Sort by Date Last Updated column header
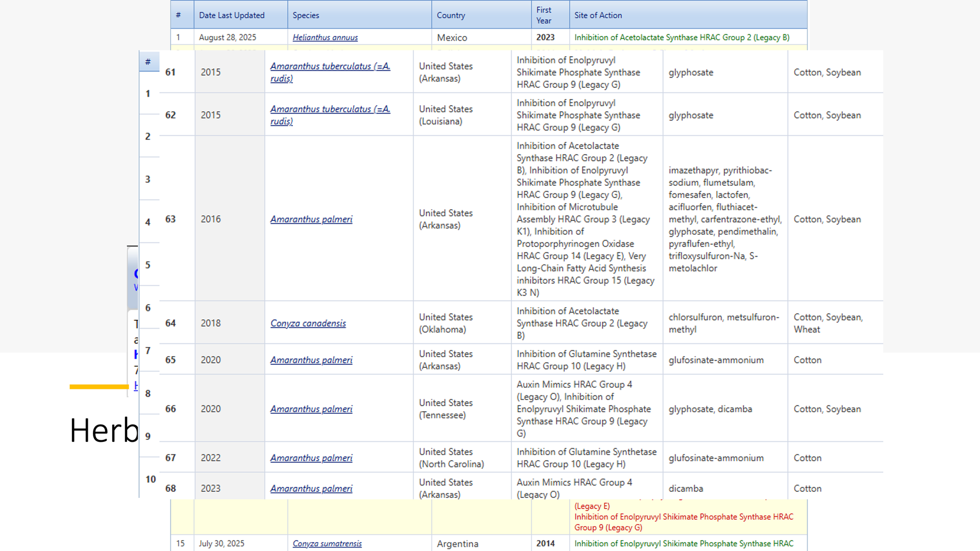 tap(231, 15)
